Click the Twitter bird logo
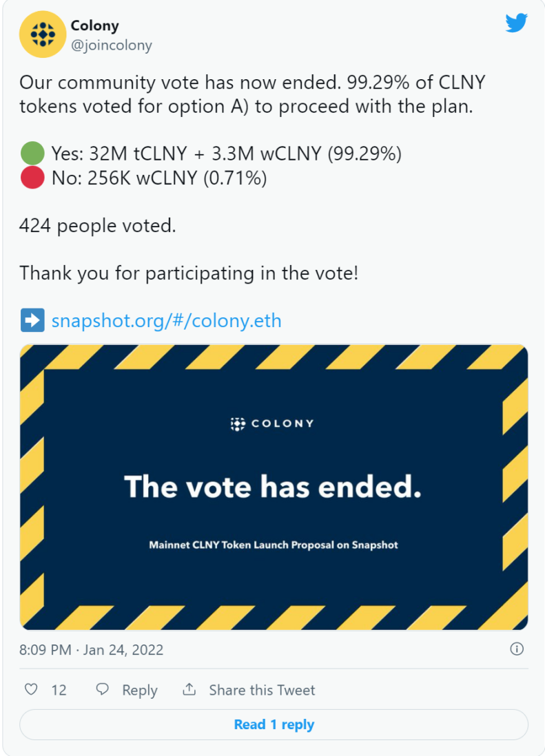545x756 pixels. 516,23
